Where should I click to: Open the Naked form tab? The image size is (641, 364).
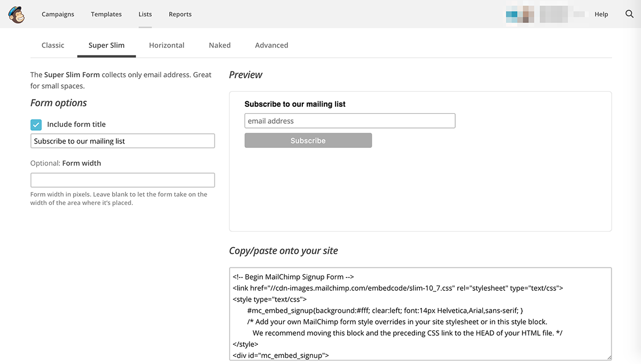tap(220, 45)
